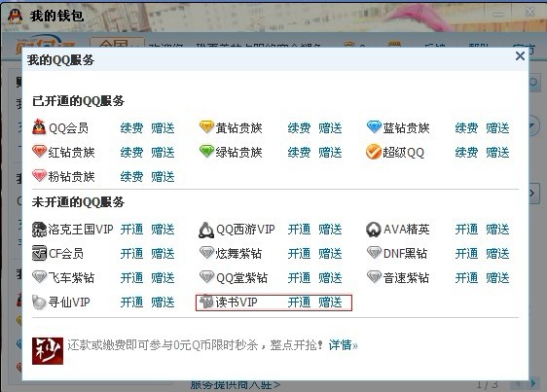Viewport: 547px width, 392px height.
Task: Go to next page arrow in 我的钱包 window
Action: coord(533,383)
